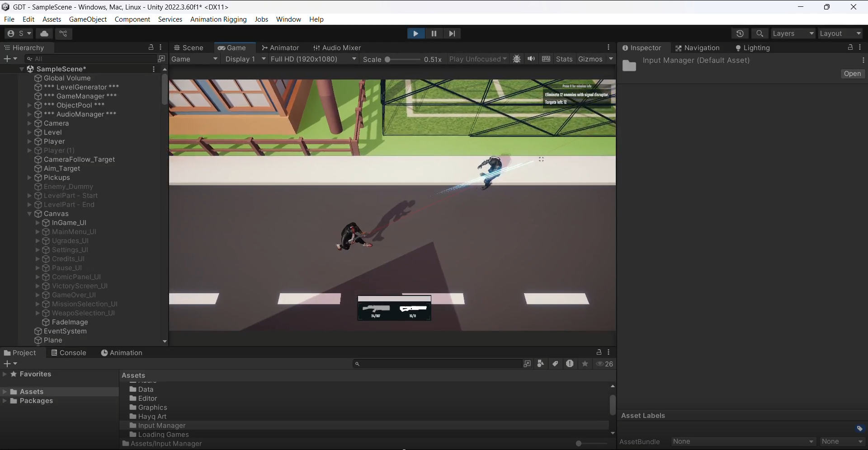Open the Full HD (1920x1080) resolution dropdown
Image resolution: width=868 pixels, height=450 pixels.
(313, 59)
